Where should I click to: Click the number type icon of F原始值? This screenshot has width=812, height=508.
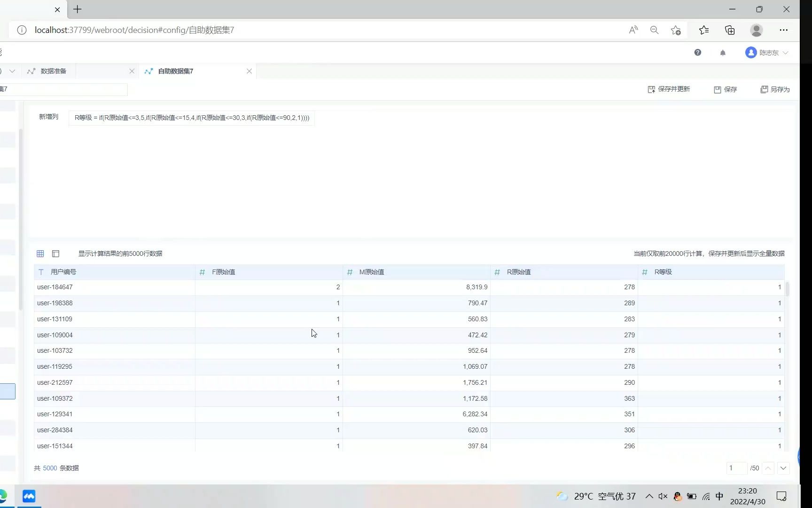202,272
